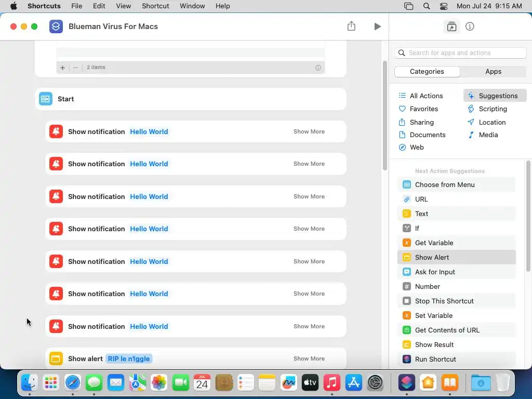Open the File menu
This screenshot has height=399, width=532.
(x=77, y=6)
